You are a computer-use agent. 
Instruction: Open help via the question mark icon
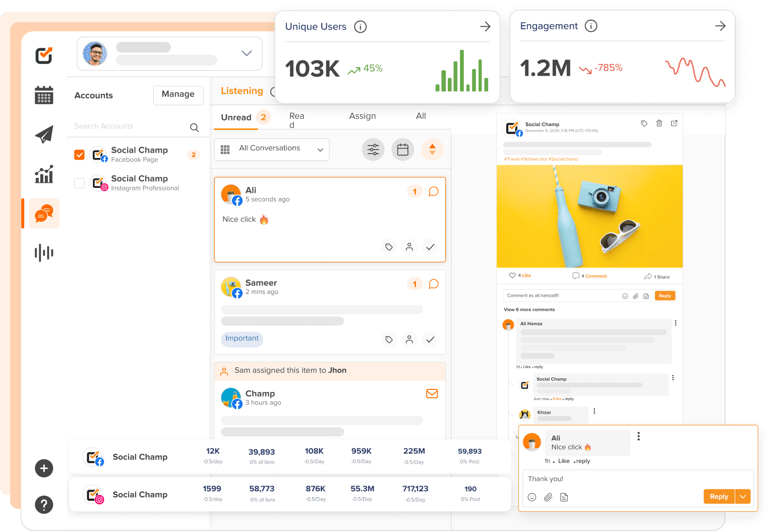(44, 505)
